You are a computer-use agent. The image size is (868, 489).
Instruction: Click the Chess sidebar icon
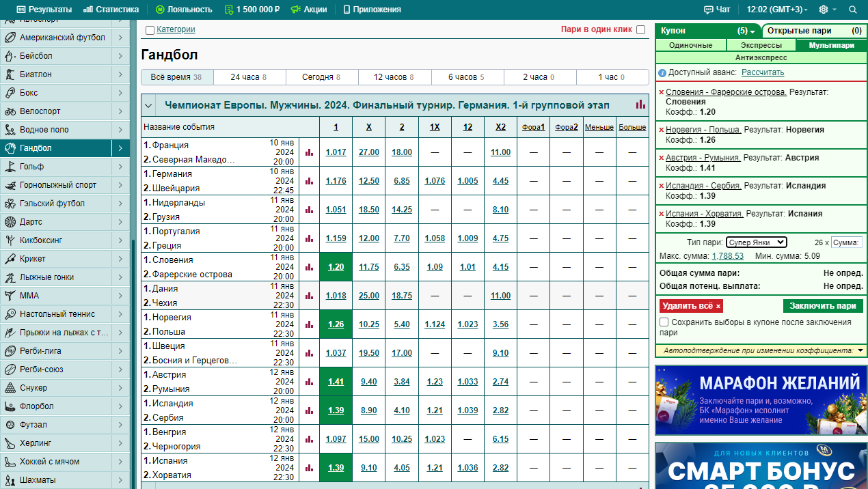(x=10, y=480)
